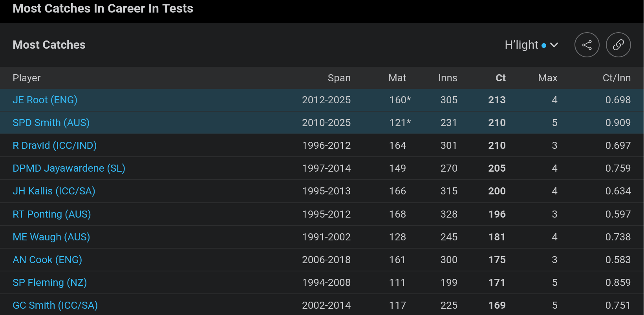This screenshot has width=644, height=315.
Task: Select JH Kallis (ICC/SA) link
Action: click(54, 191)
